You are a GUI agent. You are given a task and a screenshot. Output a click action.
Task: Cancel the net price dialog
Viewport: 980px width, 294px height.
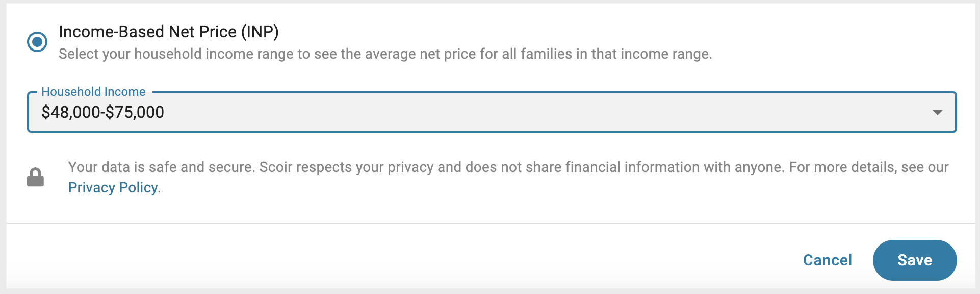coord(828,260)
